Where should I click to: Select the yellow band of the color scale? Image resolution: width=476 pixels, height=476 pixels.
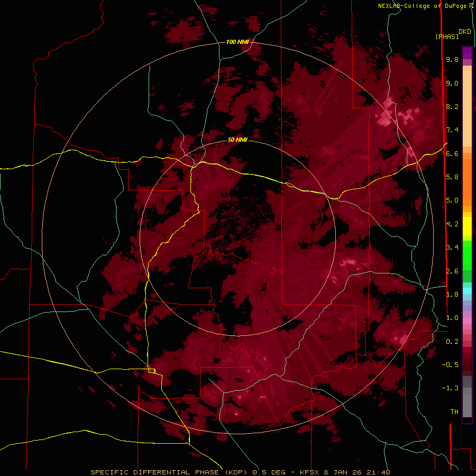(467, 226)
